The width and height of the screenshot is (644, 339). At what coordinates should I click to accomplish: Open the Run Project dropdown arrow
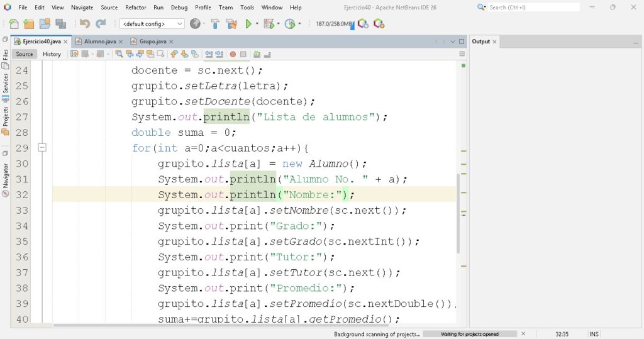[257, 24]
